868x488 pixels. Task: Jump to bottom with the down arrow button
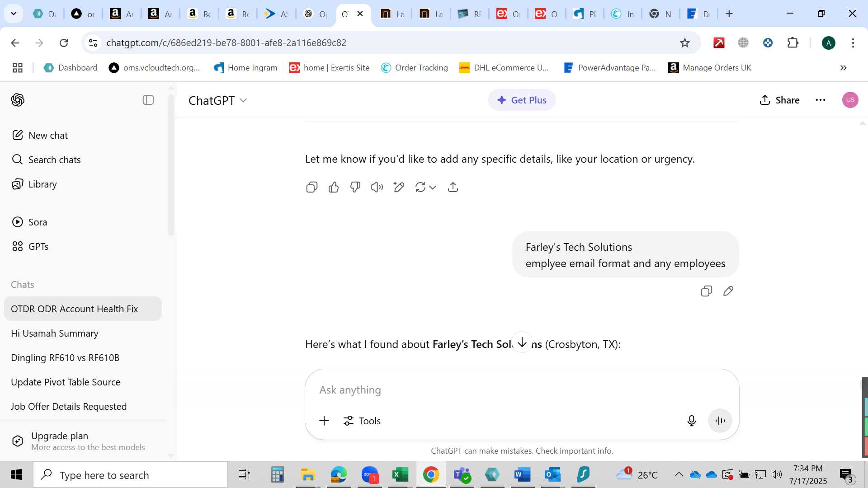pos(522,342)
